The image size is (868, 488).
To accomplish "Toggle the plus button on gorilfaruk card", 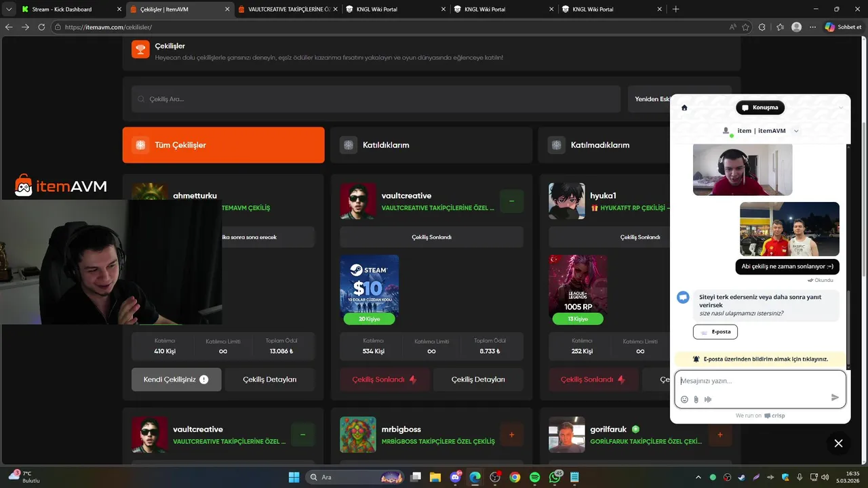I will coord(720,434).
